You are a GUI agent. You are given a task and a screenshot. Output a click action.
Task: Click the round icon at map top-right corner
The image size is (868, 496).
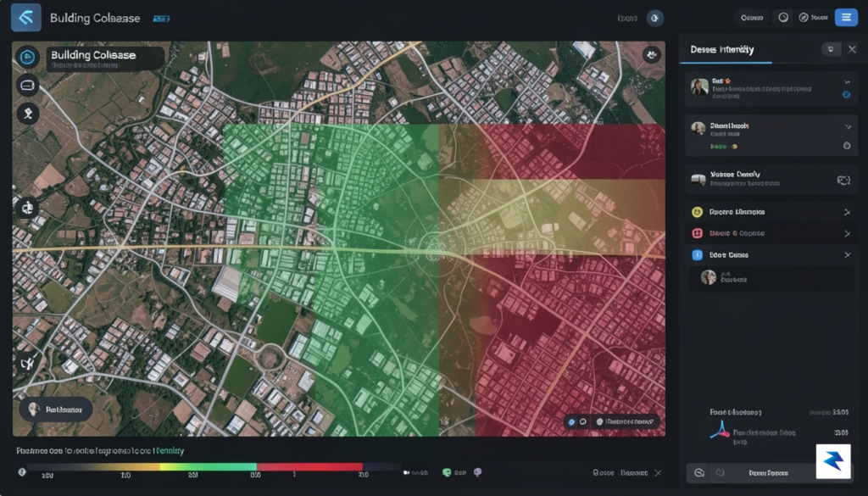point(652,55)
